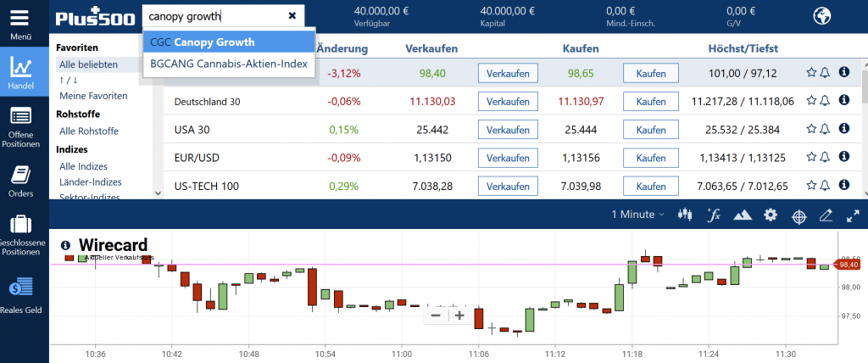Toggle favorite star for Deutschland 30

click(811, 101)
